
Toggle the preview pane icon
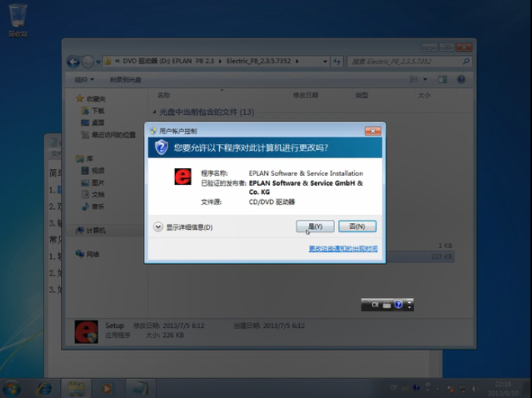[442, 79]
